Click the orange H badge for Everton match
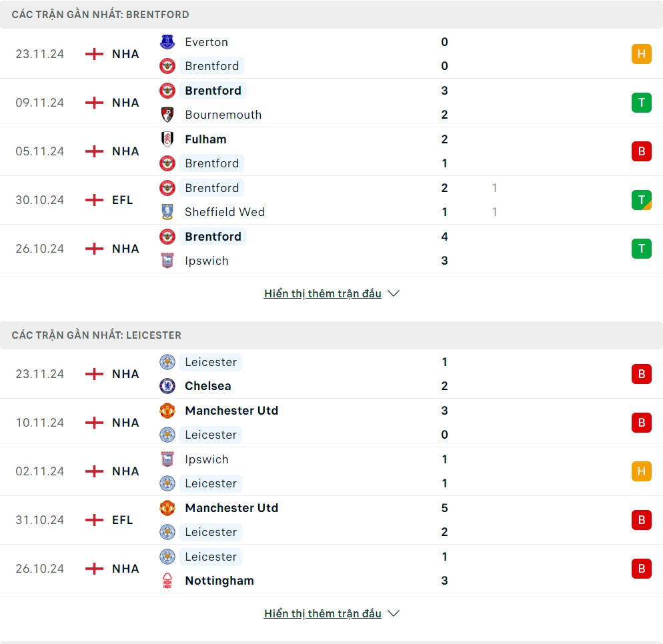Viewport: 663px width, 644px height. (641, 54)
